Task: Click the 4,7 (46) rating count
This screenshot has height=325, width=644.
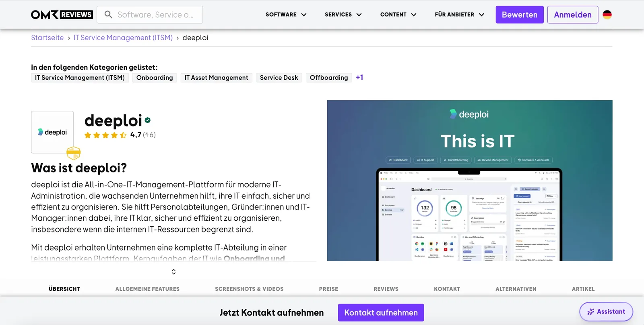Action: coord(143,135)
